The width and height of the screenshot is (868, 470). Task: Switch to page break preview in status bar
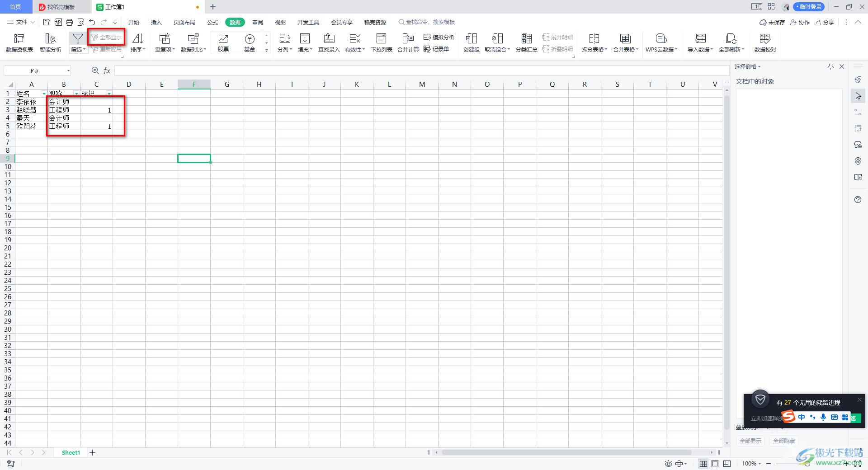coord(727,464)
